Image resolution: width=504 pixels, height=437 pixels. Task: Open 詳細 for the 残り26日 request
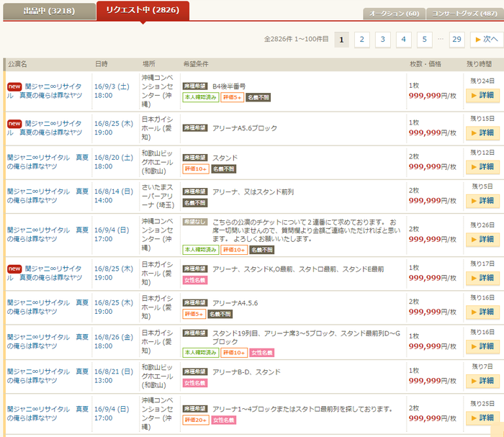482,240
